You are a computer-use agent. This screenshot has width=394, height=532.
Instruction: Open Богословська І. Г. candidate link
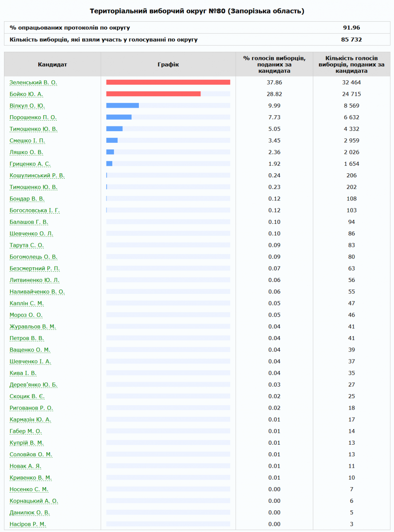click(35, 210)
